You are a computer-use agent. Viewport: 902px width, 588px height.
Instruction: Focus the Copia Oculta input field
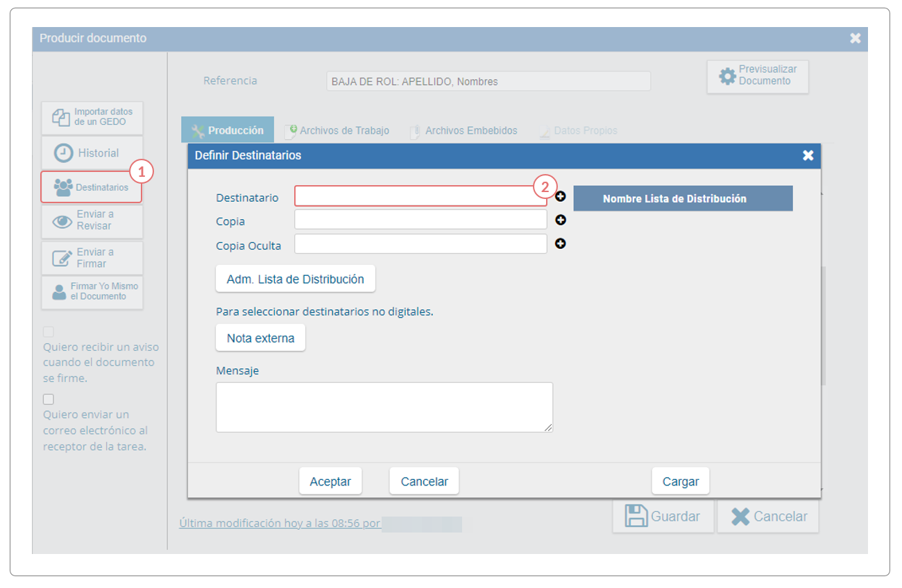point(420,243)
